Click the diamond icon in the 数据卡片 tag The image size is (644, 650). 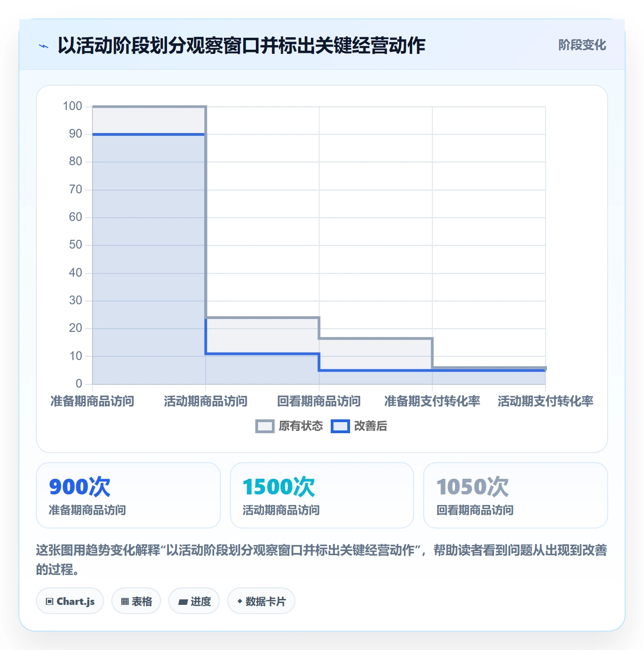pos(240,601)
